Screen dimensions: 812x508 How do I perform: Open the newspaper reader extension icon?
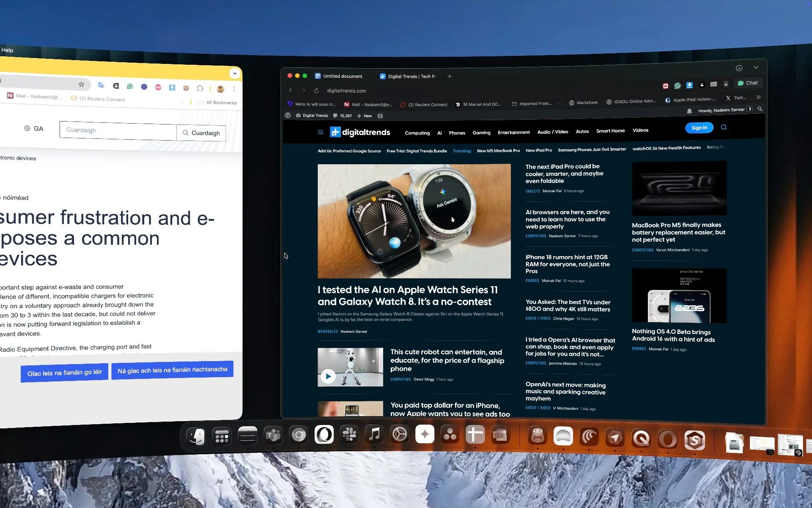(714, 84)
